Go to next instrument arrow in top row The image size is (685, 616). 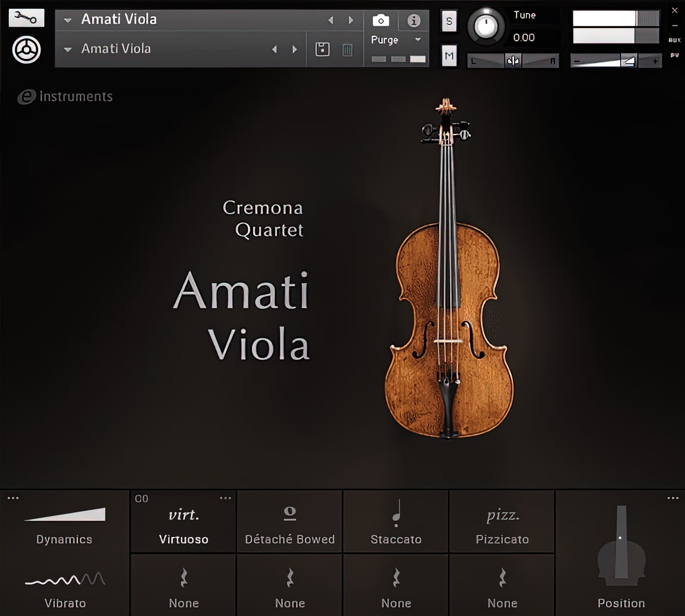(x=351, y=20)
